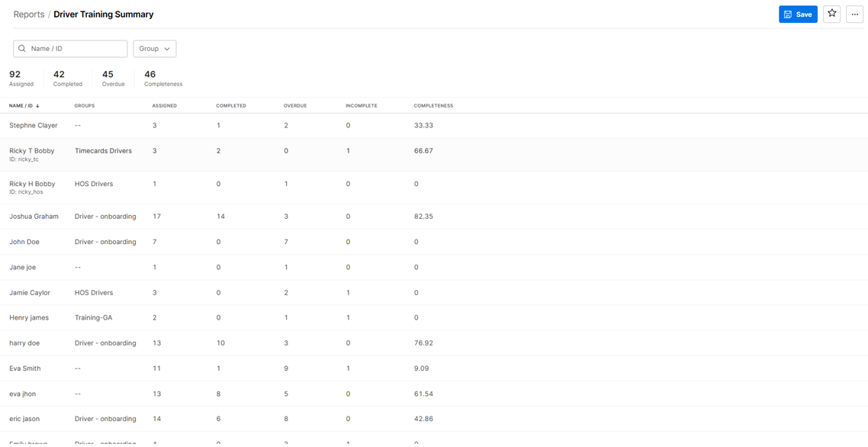
Task: Open the harry doe driver entry
Action: pyautogui.click(x=24, y=343)
